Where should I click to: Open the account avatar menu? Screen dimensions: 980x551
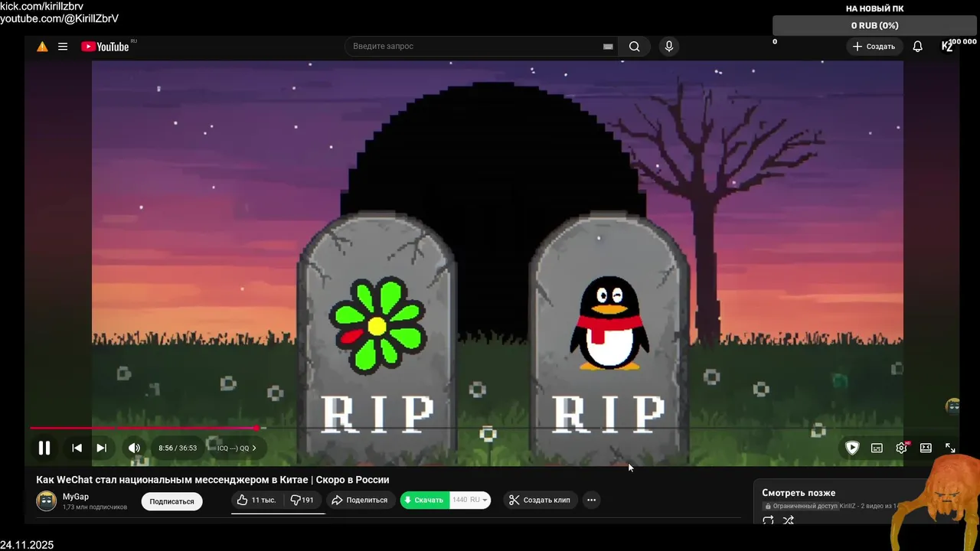(x=947, y=47)
